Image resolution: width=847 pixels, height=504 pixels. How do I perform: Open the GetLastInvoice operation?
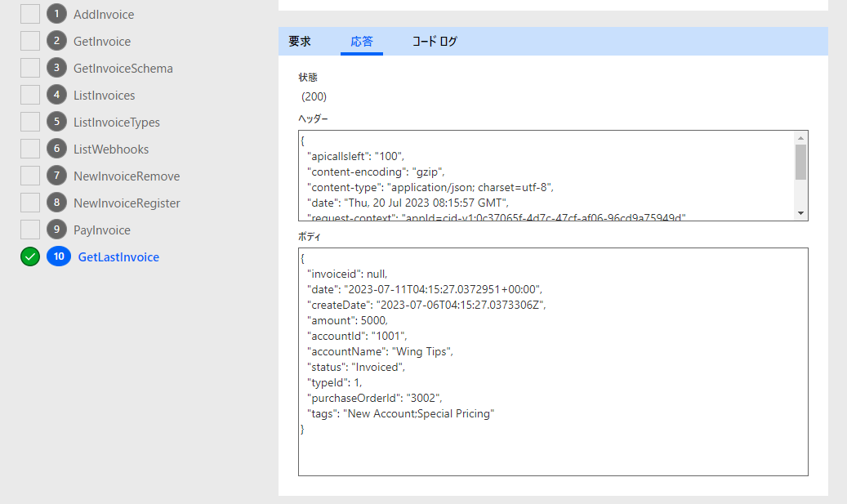pos(118,256)
